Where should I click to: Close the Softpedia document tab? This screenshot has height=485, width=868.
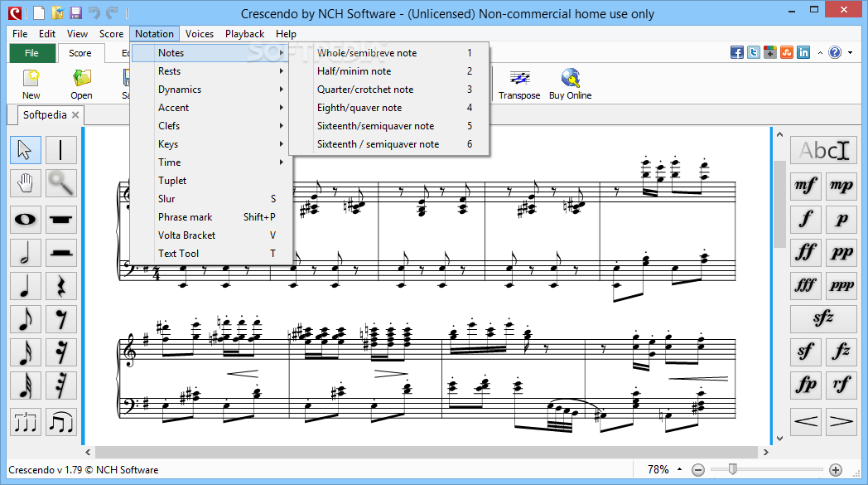(x=75, y=114)
